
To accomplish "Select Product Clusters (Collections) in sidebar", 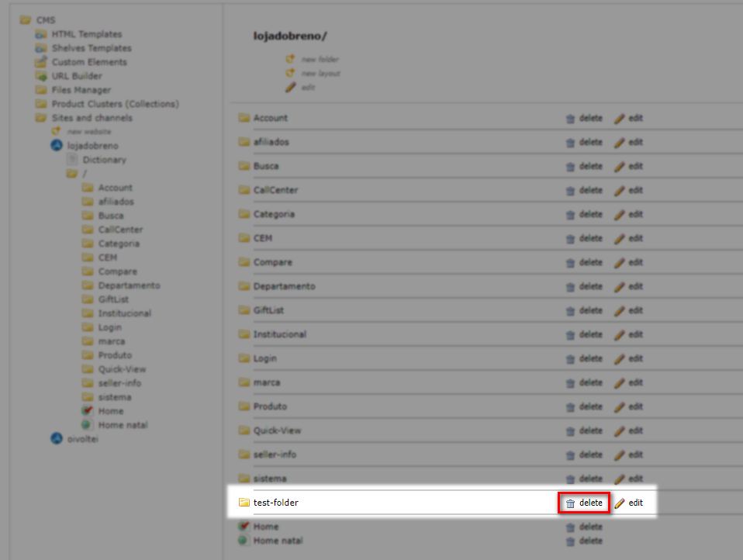I will 115,104.
